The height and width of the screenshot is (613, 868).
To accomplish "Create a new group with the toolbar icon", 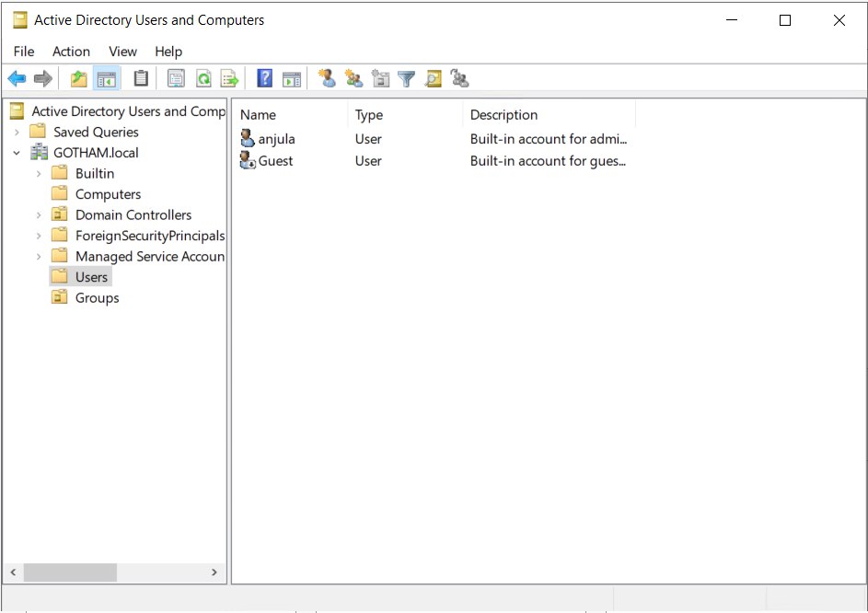I will (x=353, y=79).
